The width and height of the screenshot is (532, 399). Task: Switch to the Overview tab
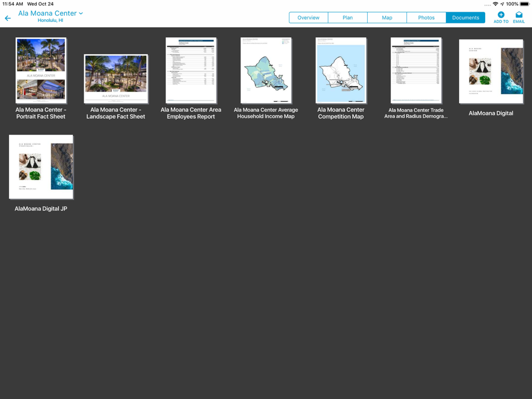(309, 18)
